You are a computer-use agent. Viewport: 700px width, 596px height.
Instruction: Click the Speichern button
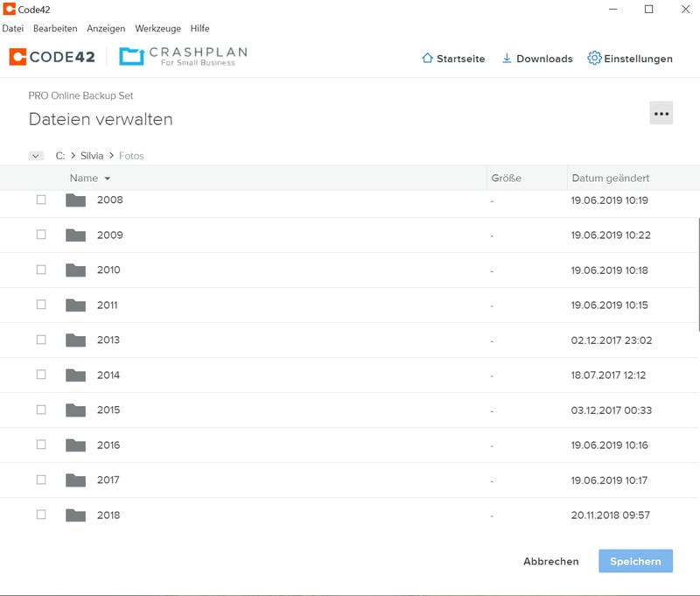(635, 561)
